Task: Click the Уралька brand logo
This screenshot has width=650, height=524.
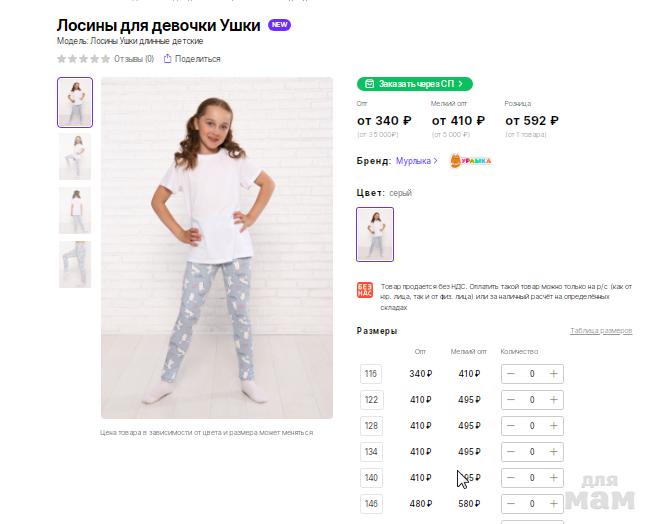Action: [470, 160]
